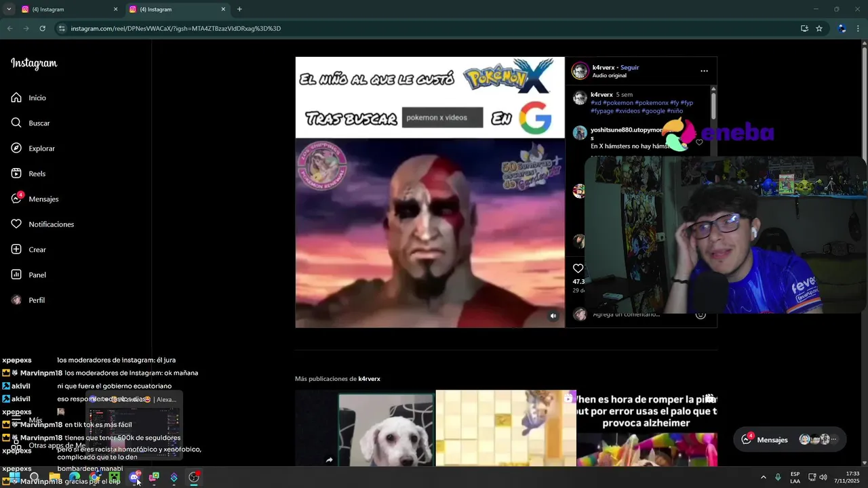Image resolution: width=868 pixels, height=488 pixels.
Task: Click Crear to make a new post
Action: tap(28, 249)
